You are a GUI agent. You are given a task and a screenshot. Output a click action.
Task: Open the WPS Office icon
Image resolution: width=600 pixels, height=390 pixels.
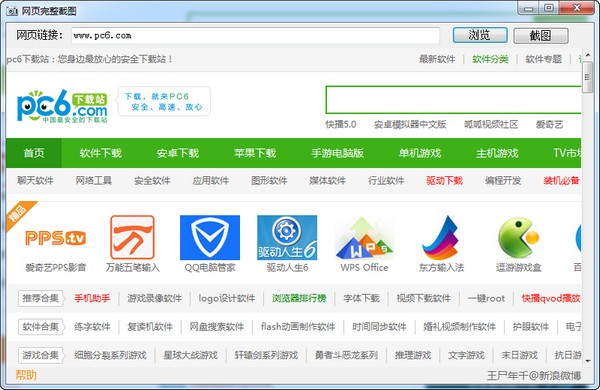364,238
